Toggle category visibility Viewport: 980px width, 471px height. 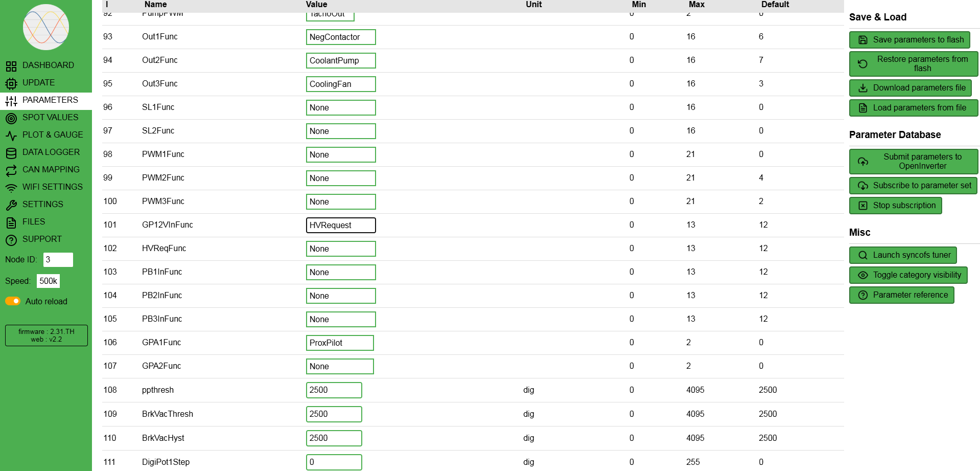click(x=908, y=275)
